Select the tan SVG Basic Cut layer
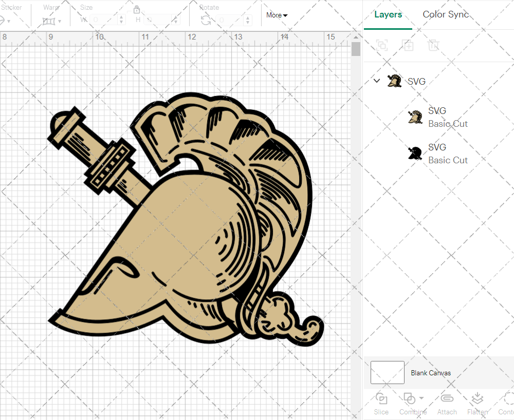 pos(438,117)
